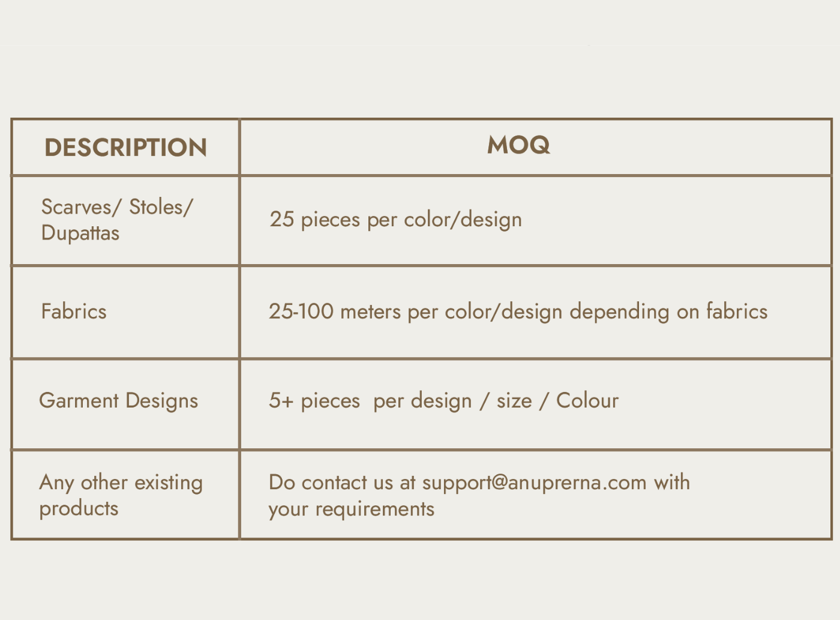Click the word 'Colour' in the Garment row
Image resolution: width=840 pixels, height=620 pixels.
(x=587, y=400)
